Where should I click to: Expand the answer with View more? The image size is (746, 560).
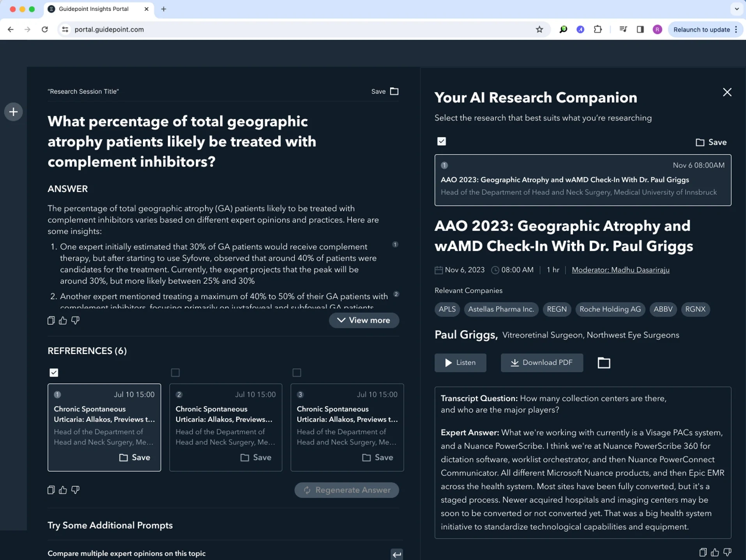[364, 320]
